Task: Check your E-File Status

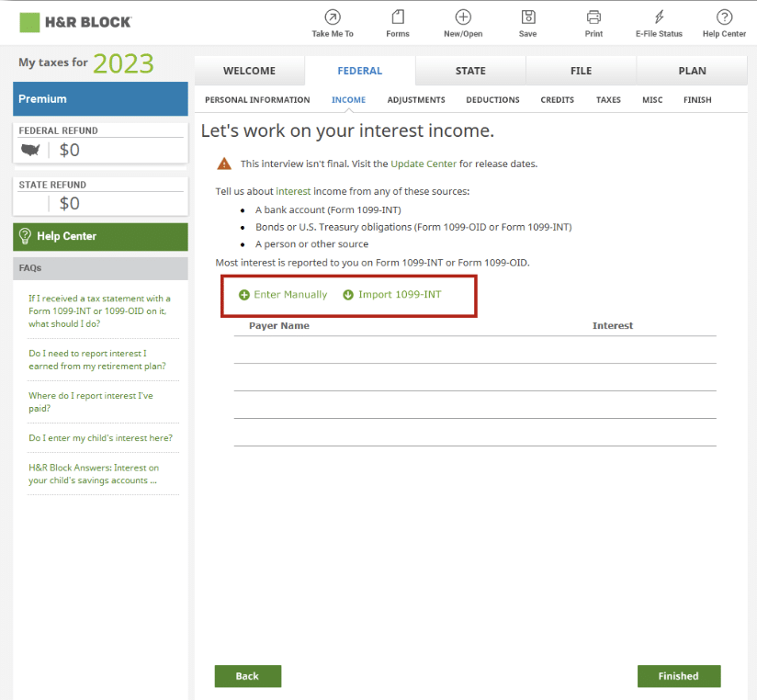Action: [x=658, y=23]
